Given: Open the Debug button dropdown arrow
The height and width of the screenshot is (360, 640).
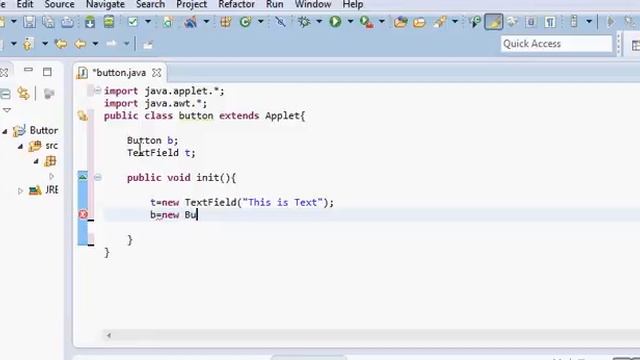Looking at the screenshot, I should pos(319,22).
